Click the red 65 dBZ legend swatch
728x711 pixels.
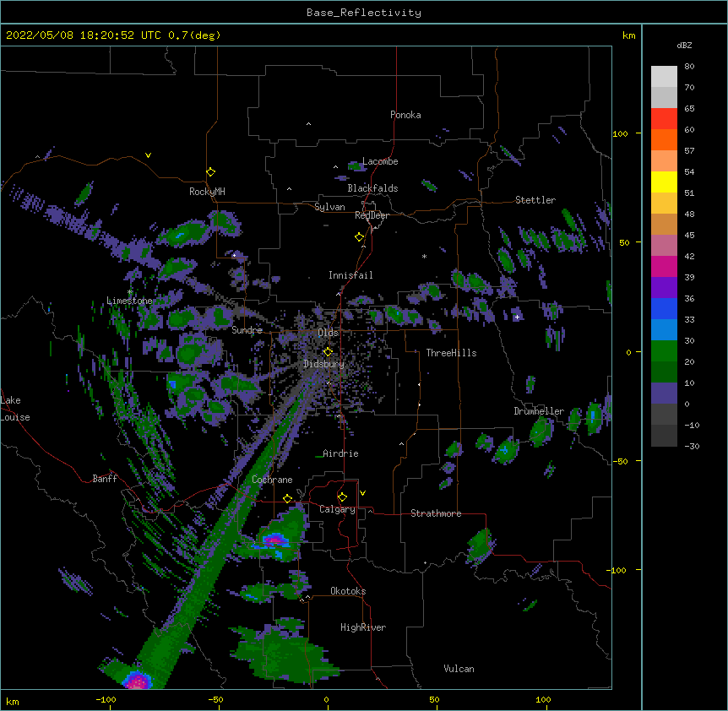664,119
